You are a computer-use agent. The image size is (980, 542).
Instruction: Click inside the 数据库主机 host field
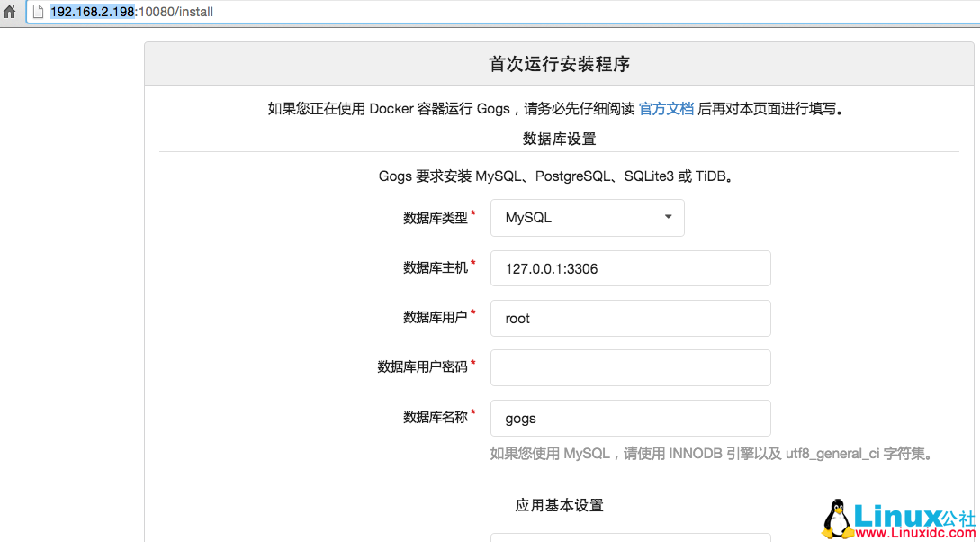pos(630,267)
